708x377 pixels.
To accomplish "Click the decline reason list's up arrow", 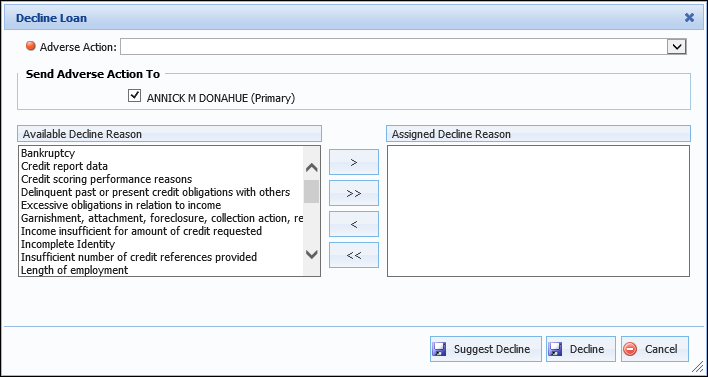I will 312,168.
